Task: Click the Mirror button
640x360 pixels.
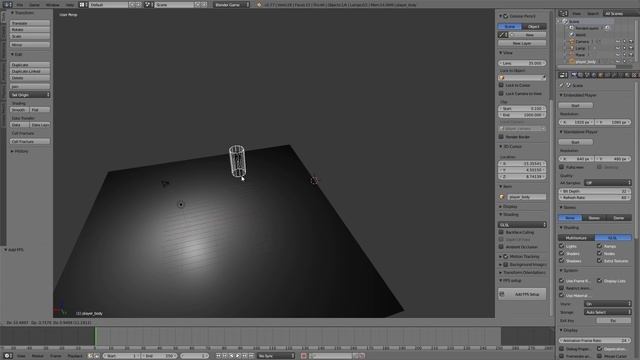Action: click(x=30, y=44)
